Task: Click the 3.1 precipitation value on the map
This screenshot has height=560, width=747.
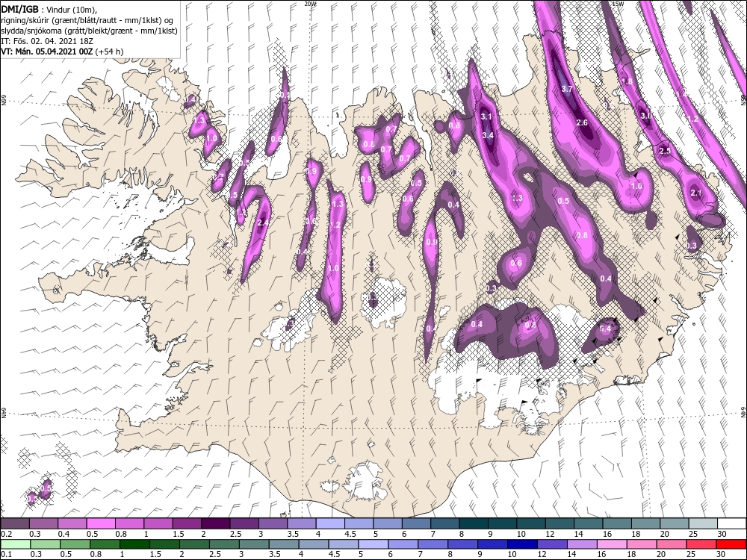Action: tap(486, 116)
